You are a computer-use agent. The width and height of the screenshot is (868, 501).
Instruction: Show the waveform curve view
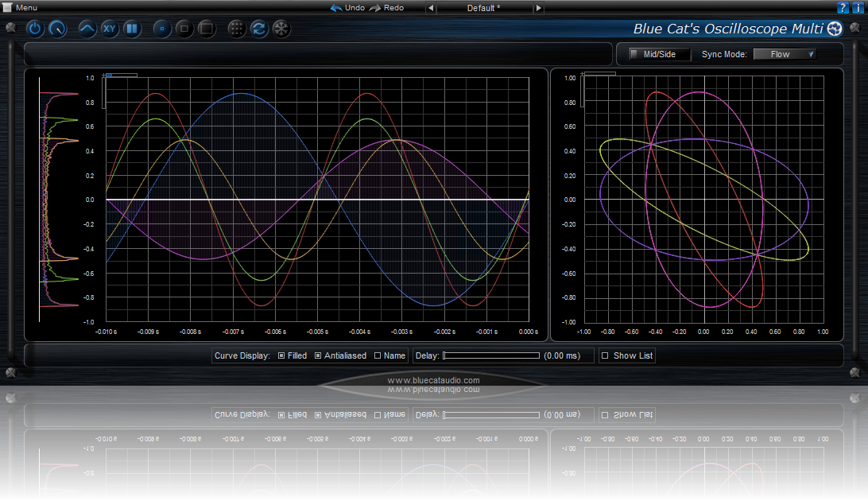pyautogui.click(x=87, y=29)
